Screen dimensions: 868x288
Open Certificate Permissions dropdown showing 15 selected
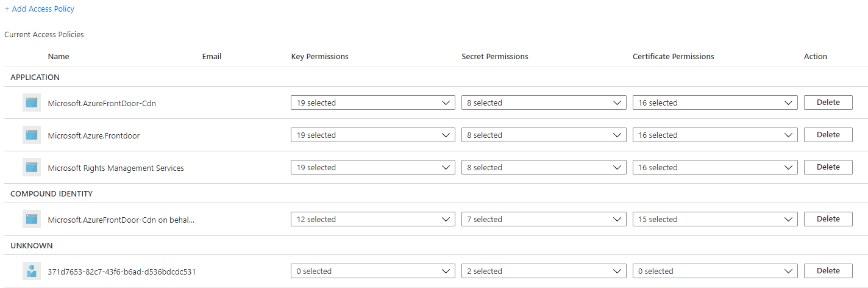point(715,220)
